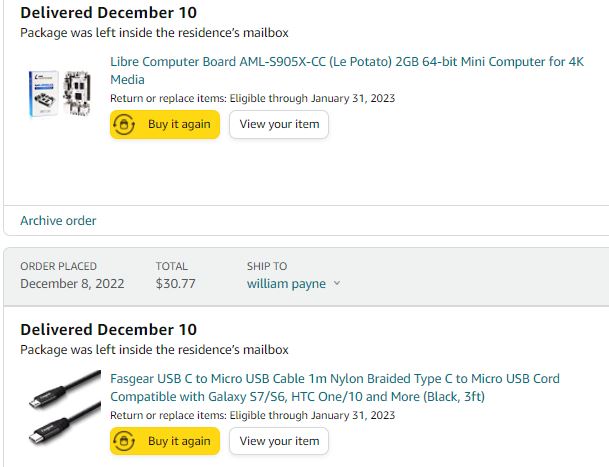Click the reorder icon beside the Fasgear cable
This screenshot has height=467, width=609.
click(x=124, y=441)
